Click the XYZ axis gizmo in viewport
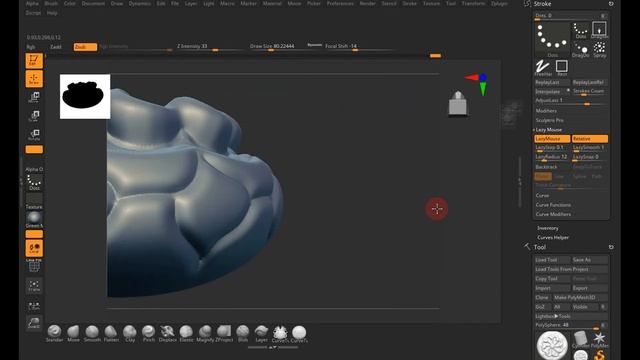Viewport: 640px width, 360px height. tap(477, 84)
